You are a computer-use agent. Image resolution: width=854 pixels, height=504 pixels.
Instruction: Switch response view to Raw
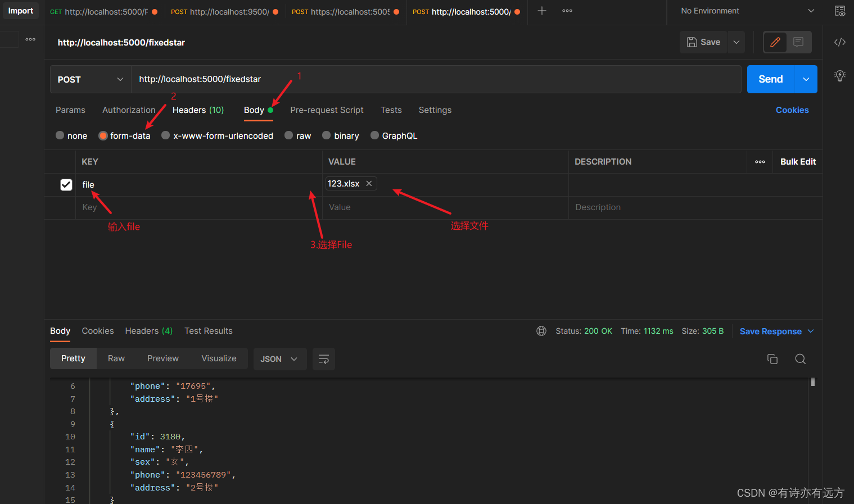(x=116, y=358)
